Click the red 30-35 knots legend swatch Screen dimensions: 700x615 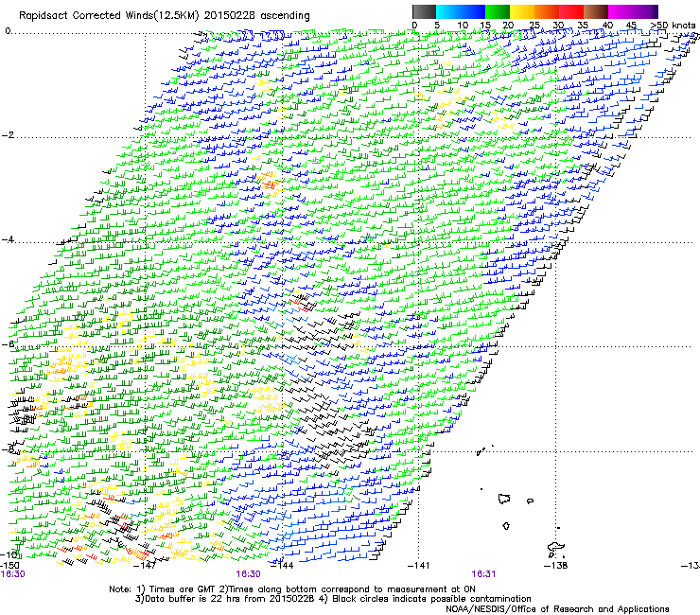[571, 11]
